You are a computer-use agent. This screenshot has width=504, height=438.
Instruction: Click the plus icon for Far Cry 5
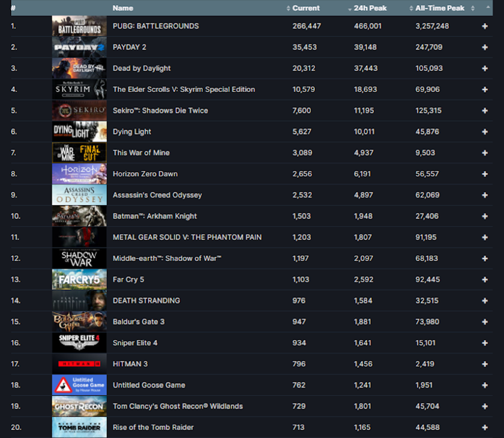point(485,279)
